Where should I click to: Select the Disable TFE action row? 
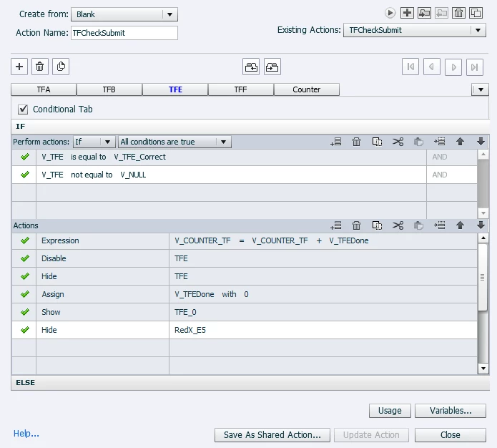coord(245,258)
